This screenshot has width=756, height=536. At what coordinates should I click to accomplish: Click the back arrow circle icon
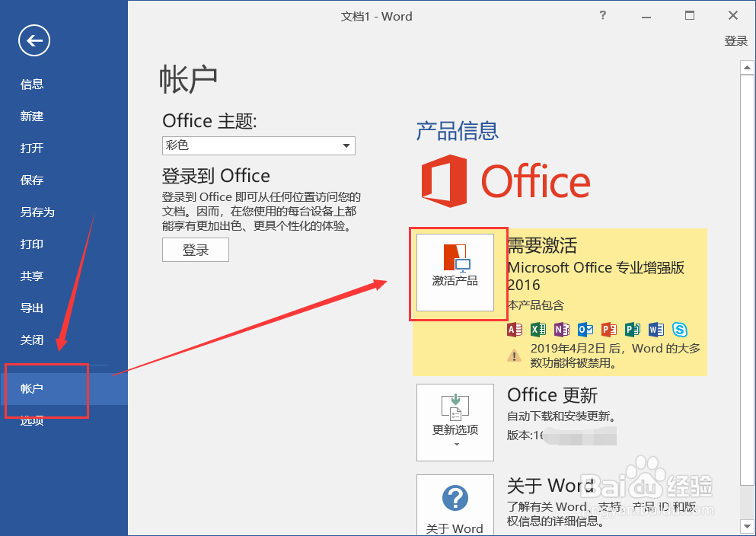[x=34, y=40]
